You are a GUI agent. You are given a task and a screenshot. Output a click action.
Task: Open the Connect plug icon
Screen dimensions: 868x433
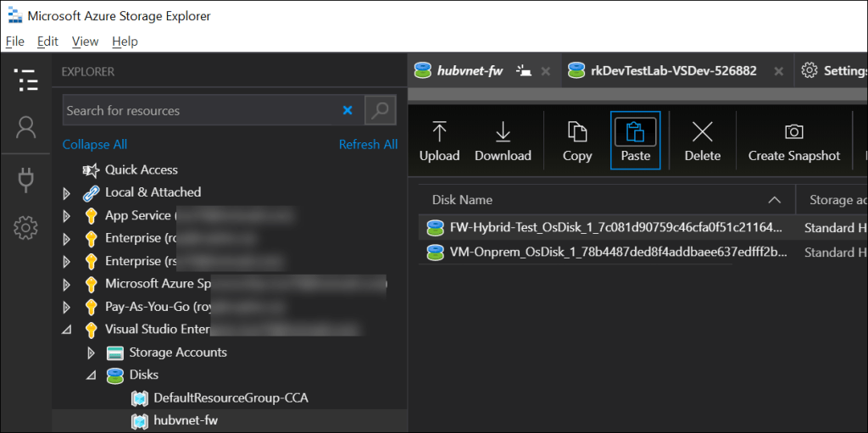(26, 179)
